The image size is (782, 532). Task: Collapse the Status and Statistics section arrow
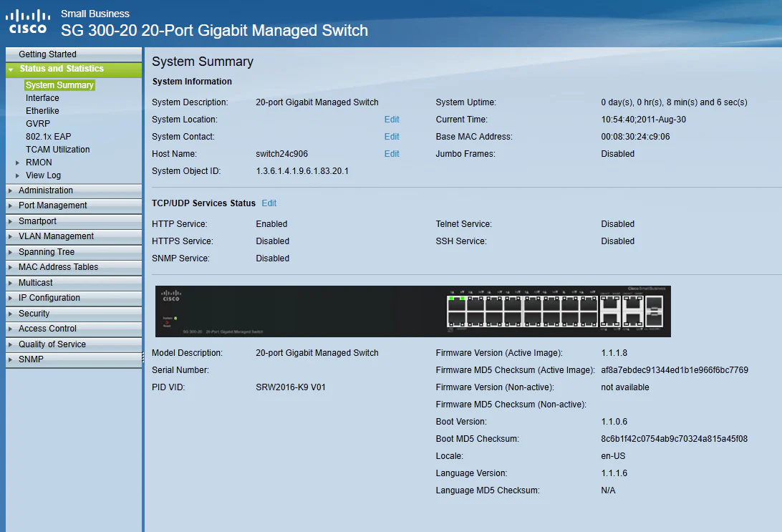pyautogui.click(x=11, y=69)
